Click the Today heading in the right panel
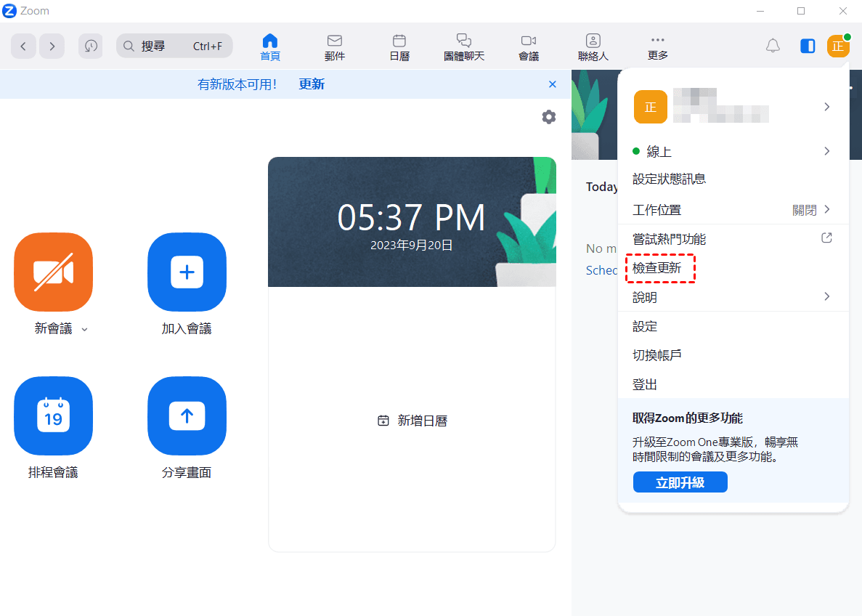 click(601, 187)
